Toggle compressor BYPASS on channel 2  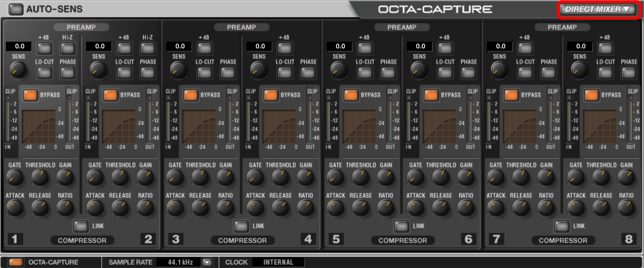(110, 95)
